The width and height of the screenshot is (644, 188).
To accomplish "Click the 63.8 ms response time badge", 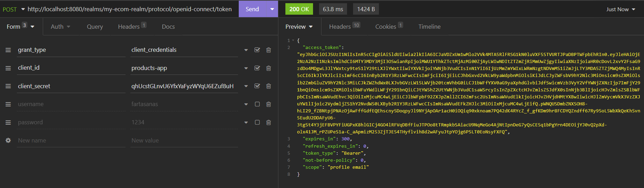I will pos(333,9).
